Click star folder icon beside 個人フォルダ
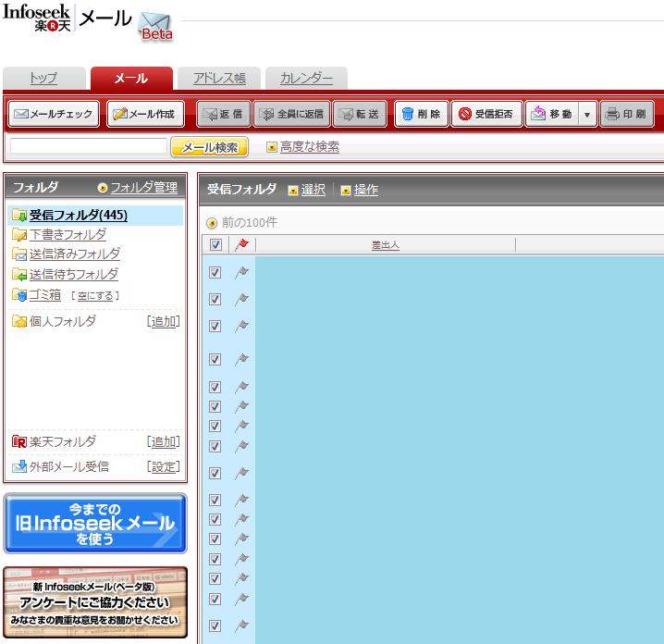Image resolution: width=664 pixels, height=644 pixels. coord(19,322)
